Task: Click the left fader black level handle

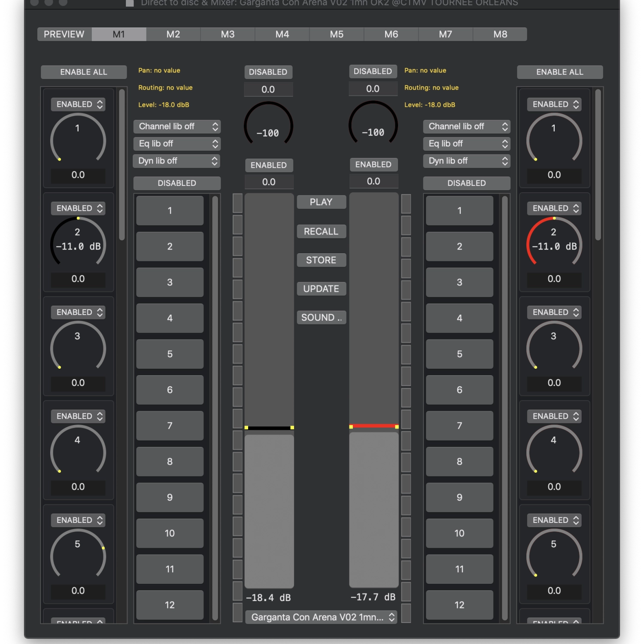Action: click(269, 428)
